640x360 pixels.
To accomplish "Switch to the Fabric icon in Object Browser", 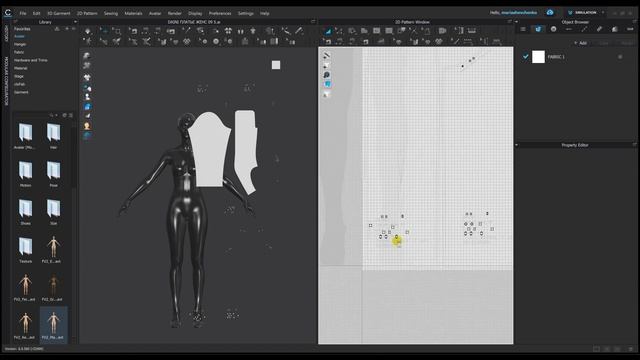I will coord(538,29).
